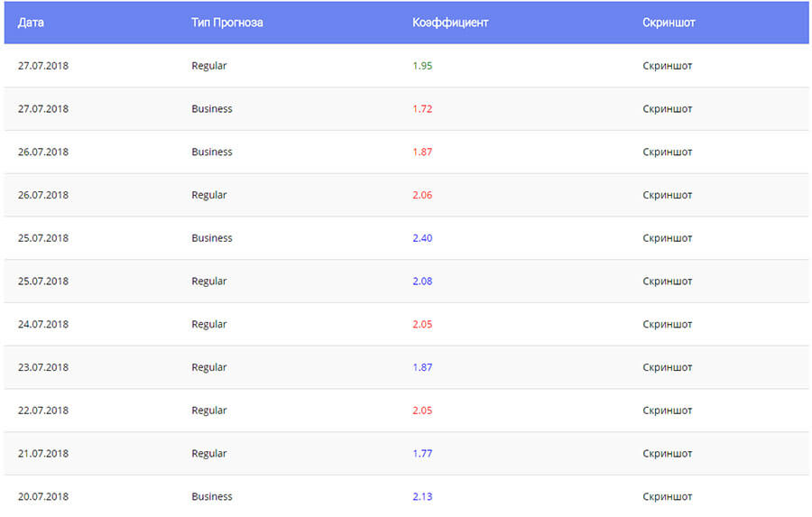Screen dimensions: 812x517
Task: Open Скриншот link in 26.07.2018 Regular row
Action: [x=667, y=195]
